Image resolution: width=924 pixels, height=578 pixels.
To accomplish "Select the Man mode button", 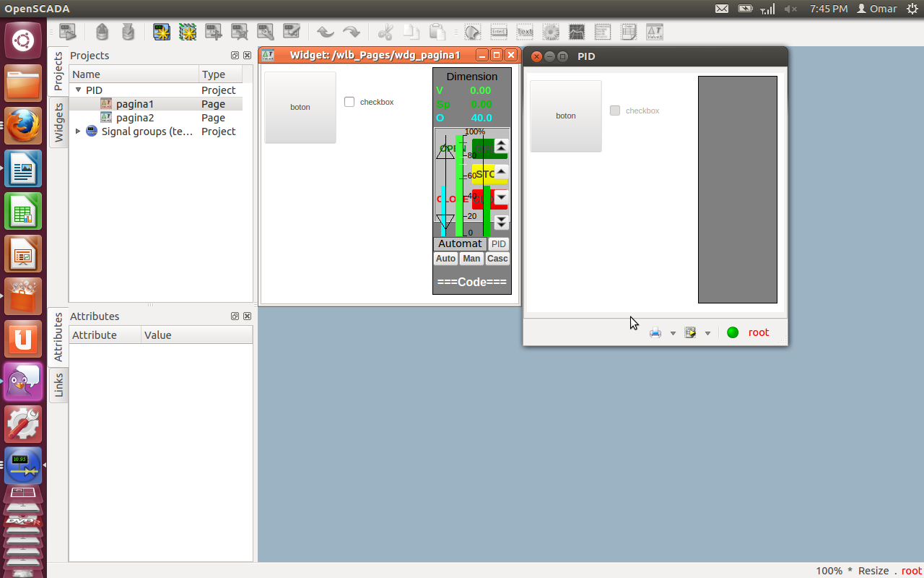I will click(471, 259).
